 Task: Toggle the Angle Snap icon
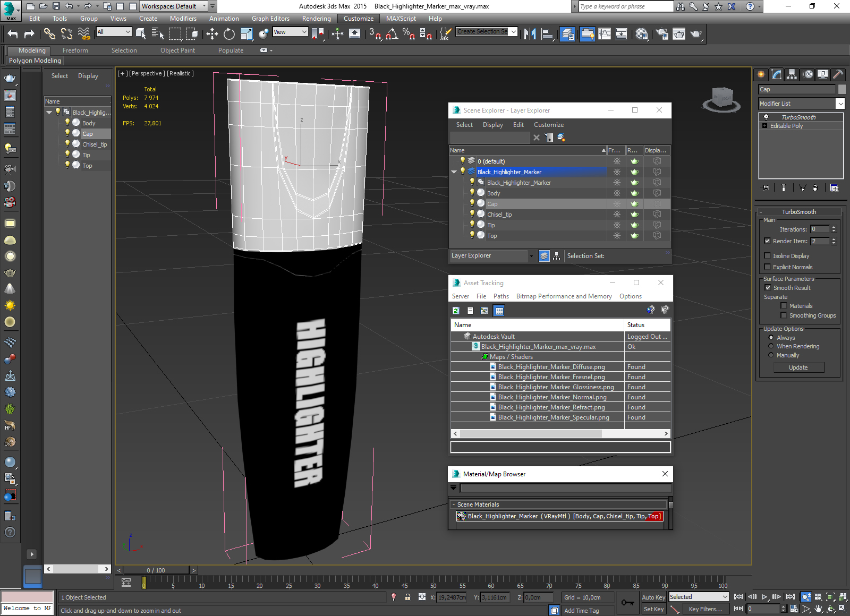coord(392,34)
